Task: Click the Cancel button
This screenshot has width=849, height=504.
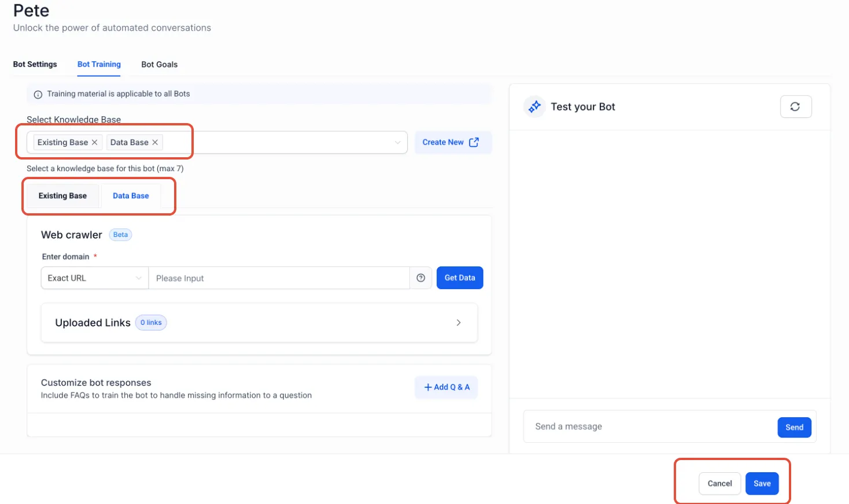Action: (720, 484)
